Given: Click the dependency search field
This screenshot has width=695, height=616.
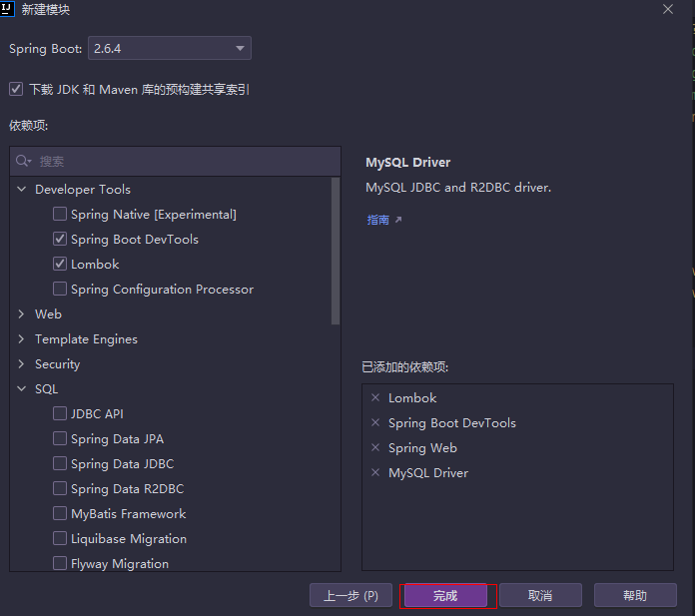Looking at the screenshot, I should pos(176,161).
